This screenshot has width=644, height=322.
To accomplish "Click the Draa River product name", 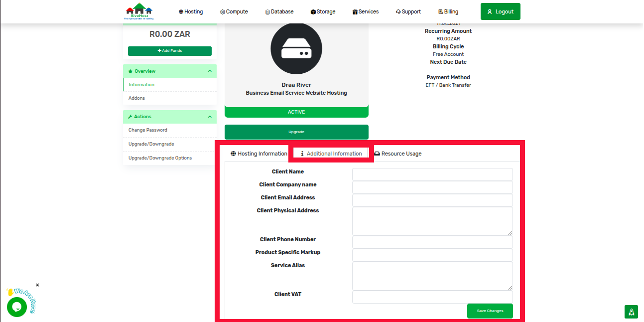I will (296, 85).
